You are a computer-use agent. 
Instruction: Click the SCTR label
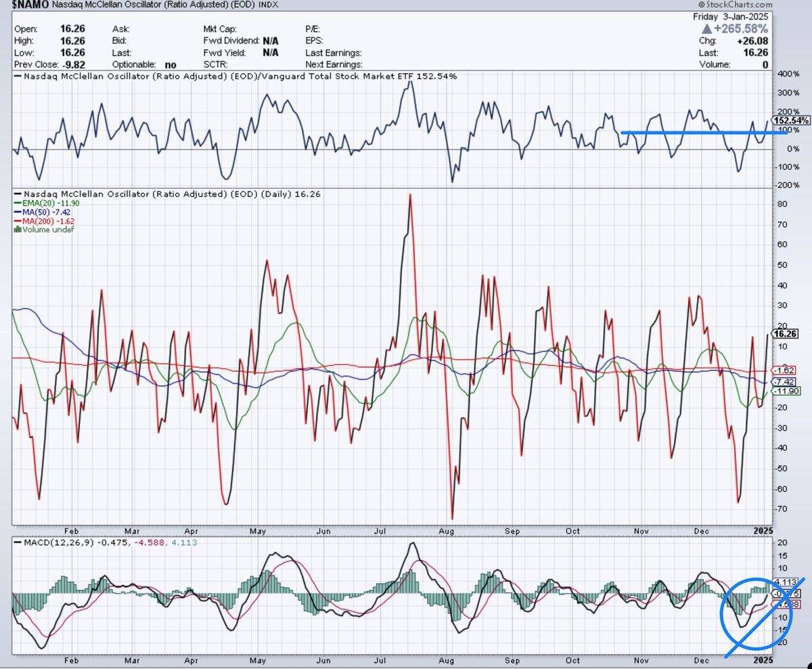tap(216, 64)
